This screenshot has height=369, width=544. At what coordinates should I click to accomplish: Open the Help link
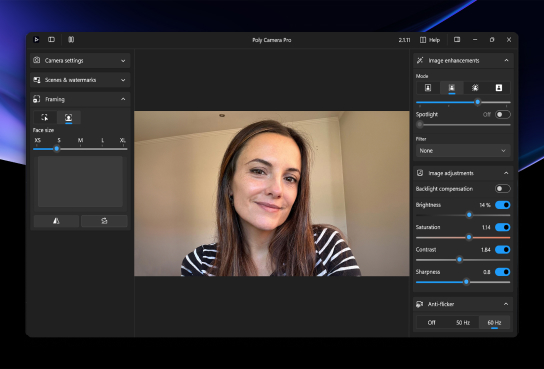click(430, 40)
